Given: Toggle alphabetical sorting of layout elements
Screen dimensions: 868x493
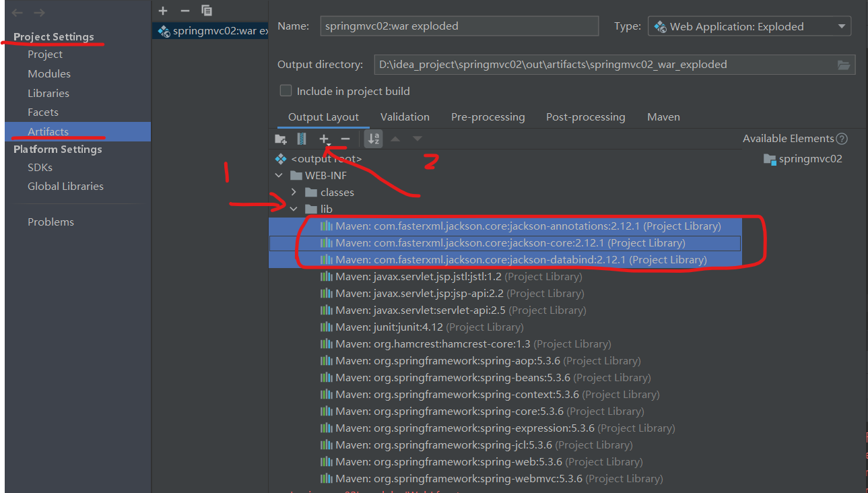Looking at the screenshot, I should point(373,139).
